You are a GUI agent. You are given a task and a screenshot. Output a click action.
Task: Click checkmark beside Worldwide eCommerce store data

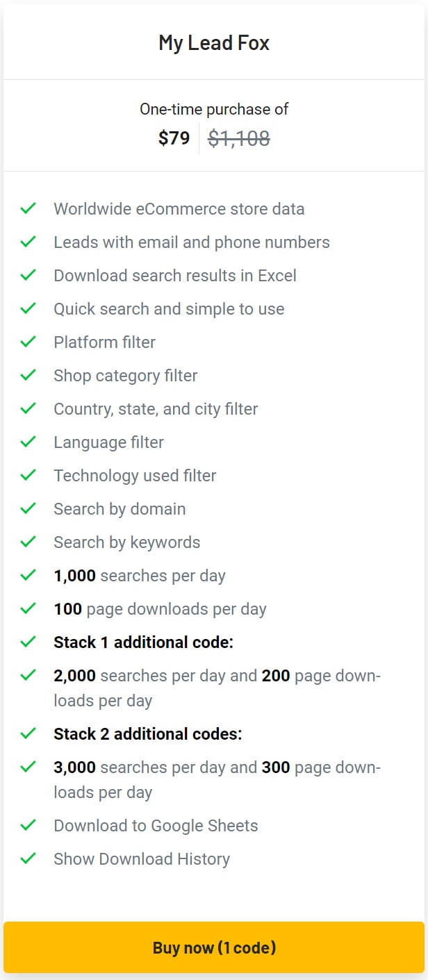pyautogui.click(x=28, y=208)
